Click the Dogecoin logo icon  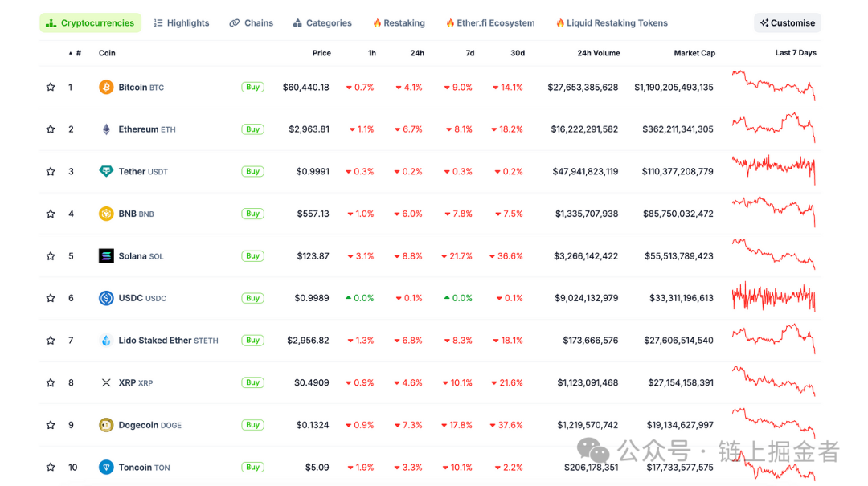(106, 425)
